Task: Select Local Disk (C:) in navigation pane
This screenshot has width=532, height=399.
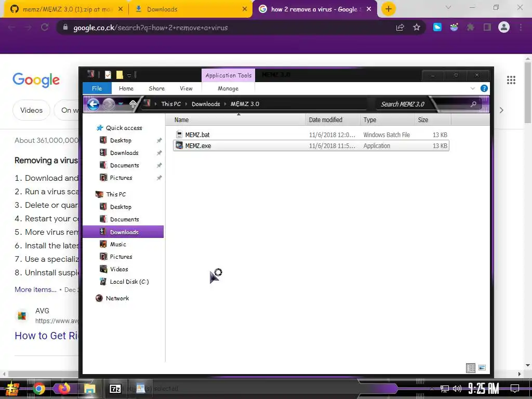Action: point(129,282)
